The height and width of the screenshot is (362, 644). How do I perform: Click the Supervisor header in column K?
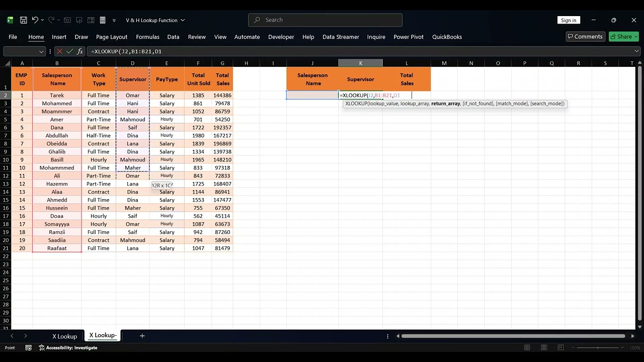(360, 79)
